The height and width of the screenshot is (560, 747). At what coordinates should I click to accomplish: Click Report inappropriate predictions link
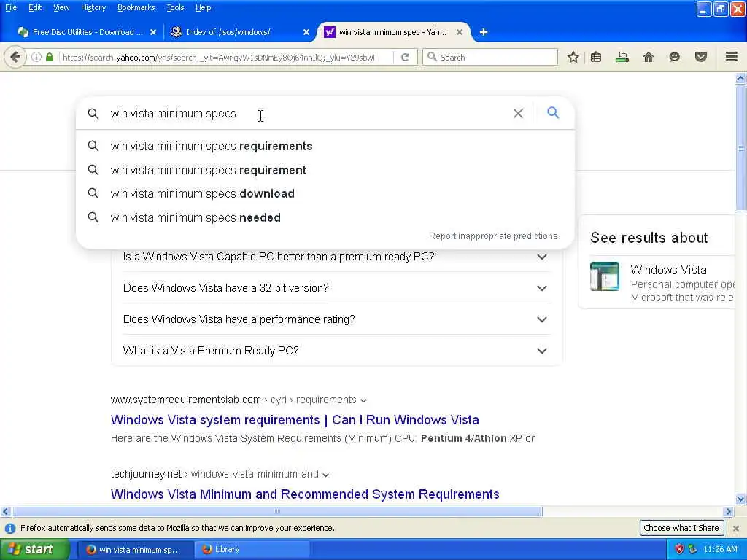pos(493,236)
